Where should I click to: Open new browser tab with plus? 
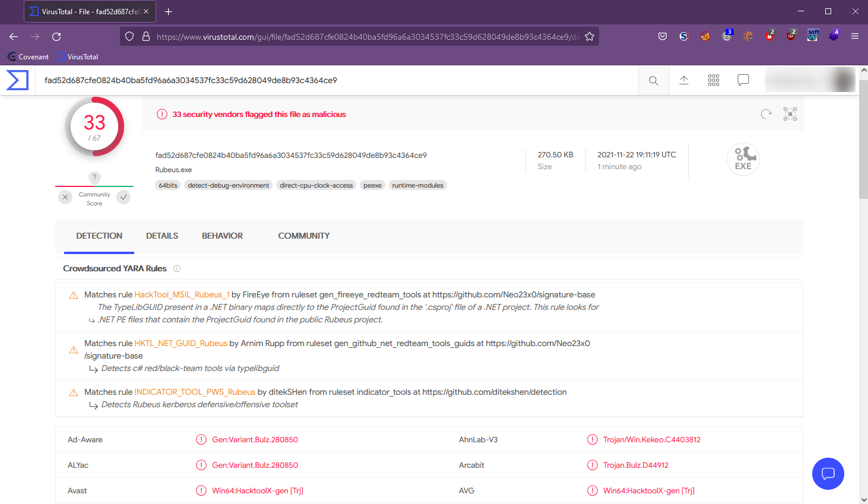169,11
